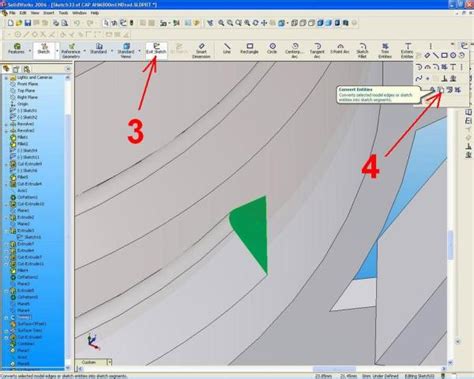Image resolution: width=474 pixels, height=379 pixels.
Task: Open the View menu
Action: tap(35, 13)
